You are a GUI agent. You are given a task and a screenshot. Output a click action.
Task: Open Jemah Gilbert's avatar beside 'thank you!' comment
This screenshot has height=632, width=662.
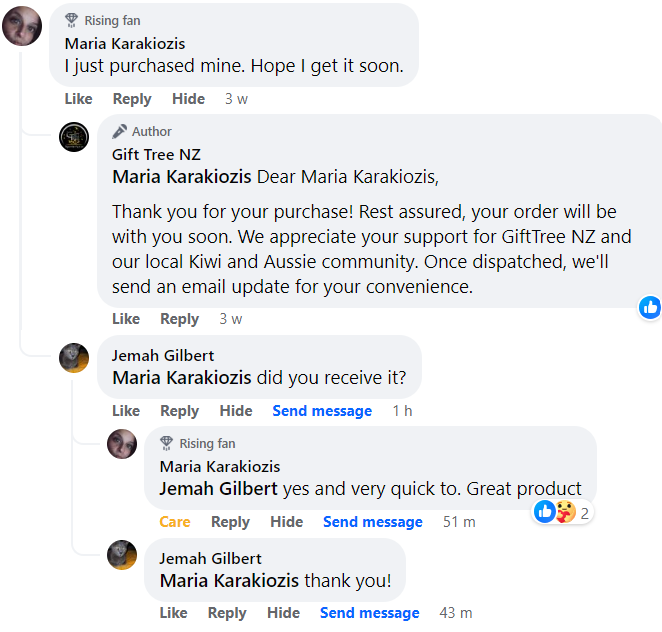point(122,555)
